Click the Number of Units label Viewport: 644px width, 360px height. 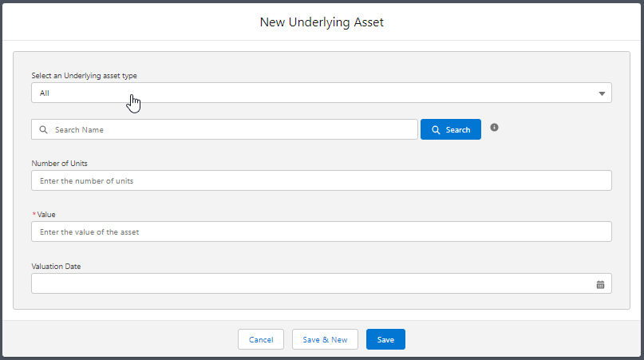(x=60, y=163)
